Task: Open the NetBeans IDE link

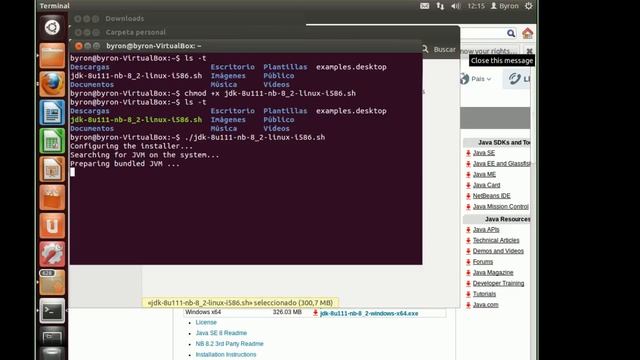Action: pos(491,196)
